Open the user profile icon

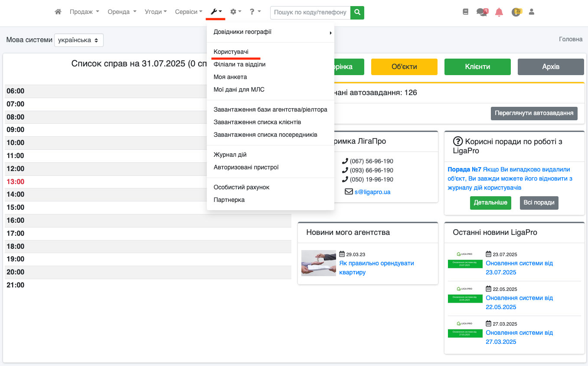532,12
